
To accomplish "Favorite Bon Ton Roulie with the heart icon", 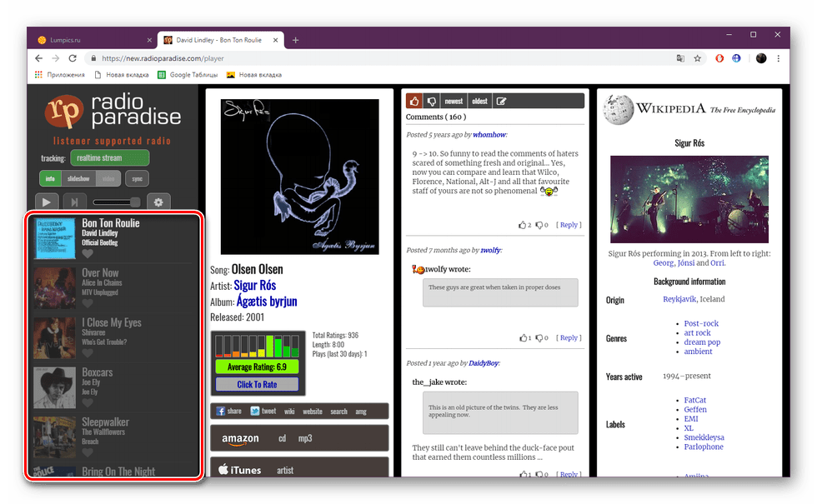I will tap(88, 254).
